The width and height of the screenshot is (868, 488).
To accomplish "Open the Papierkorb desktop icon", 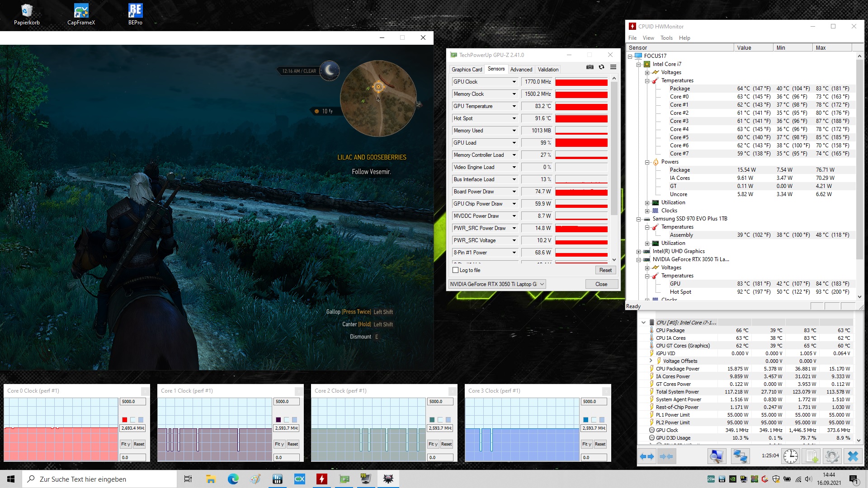I will click(27, 14).
